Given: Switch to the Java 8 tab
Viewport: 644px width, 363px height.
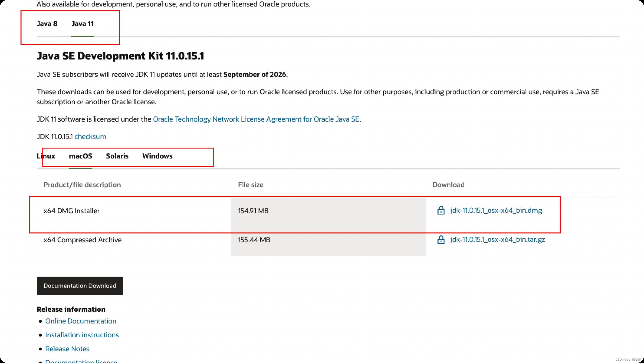Looking at the screenshot, I should click(47, 23).
